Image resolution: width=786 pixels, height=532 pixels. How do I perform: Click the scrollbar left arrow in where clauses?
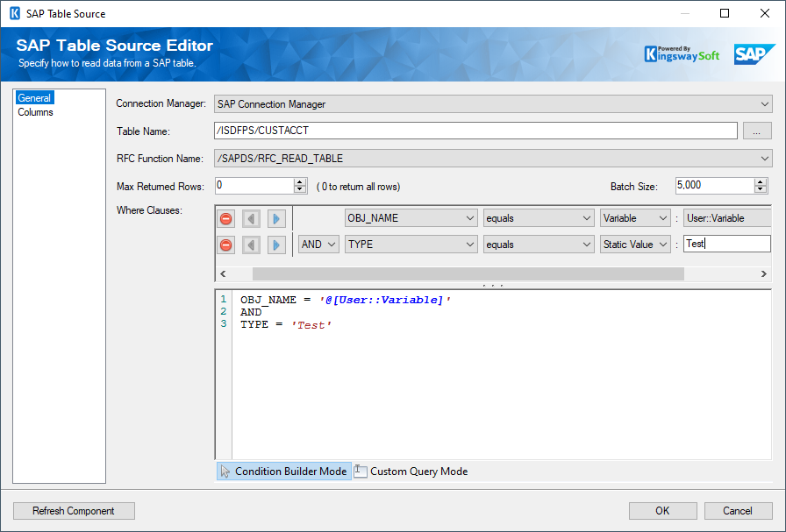coord(223,273)
